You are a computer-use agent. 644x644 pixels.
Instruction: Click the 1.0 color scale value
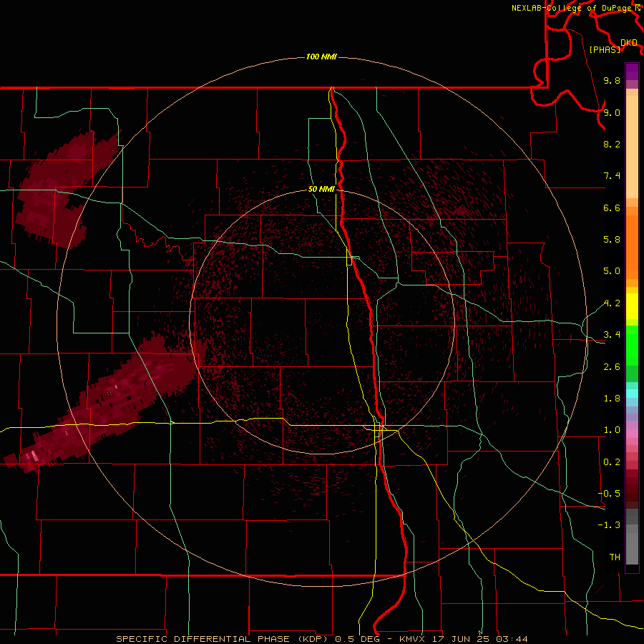pyautogui.click(x=612, y=430)
